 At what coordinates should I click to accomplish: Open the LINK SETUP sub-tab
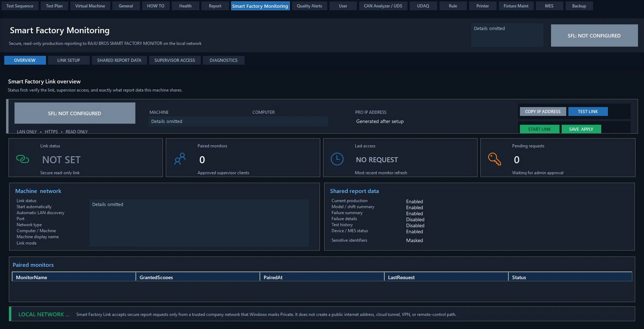(x=69, y=60)
